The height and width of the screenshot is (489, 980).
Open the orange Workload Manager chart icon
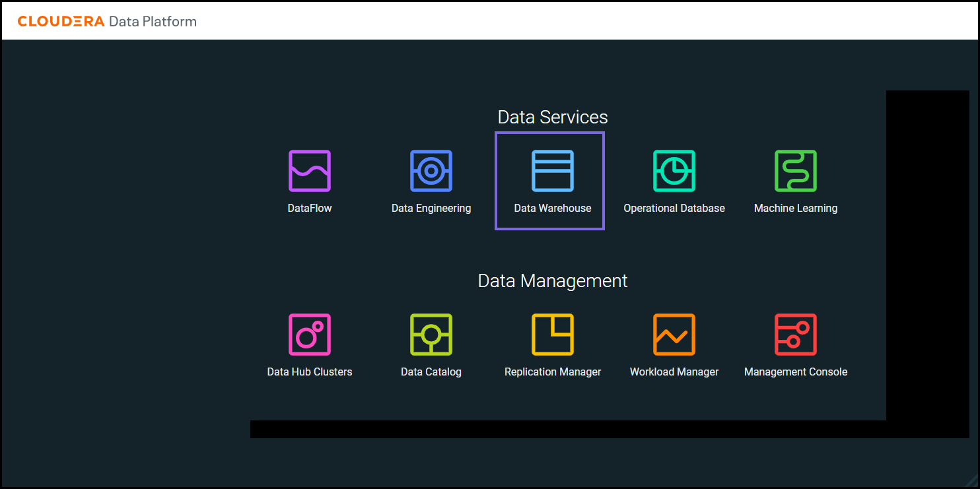click(x=674, y=335)
